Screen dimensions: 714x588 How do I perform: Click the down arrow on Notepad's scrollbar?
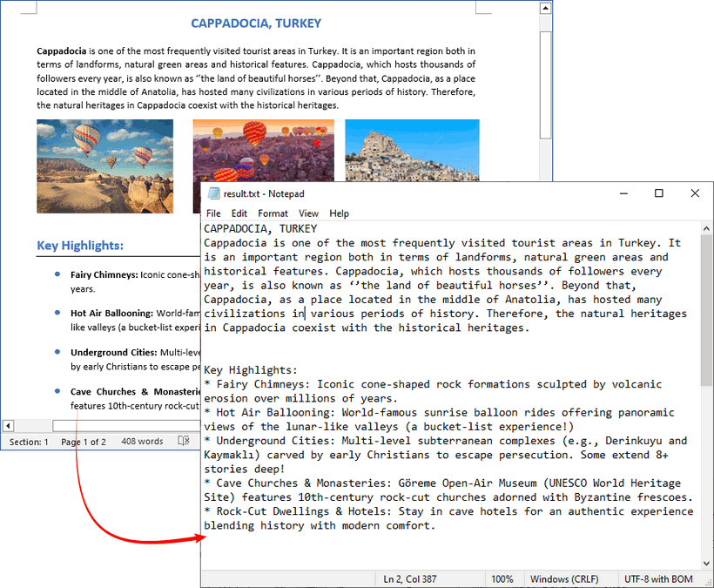click(x=707, y=564)
